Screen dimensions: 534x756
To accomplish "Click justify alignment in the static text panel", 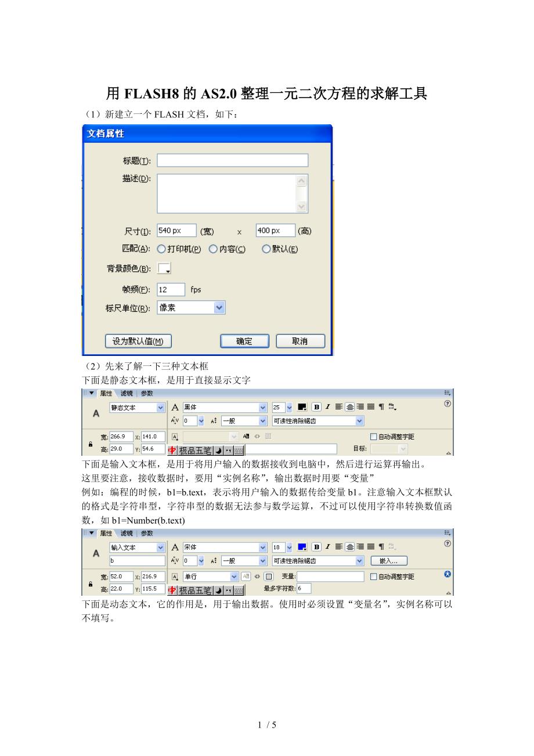I will (x=370, y=407).
